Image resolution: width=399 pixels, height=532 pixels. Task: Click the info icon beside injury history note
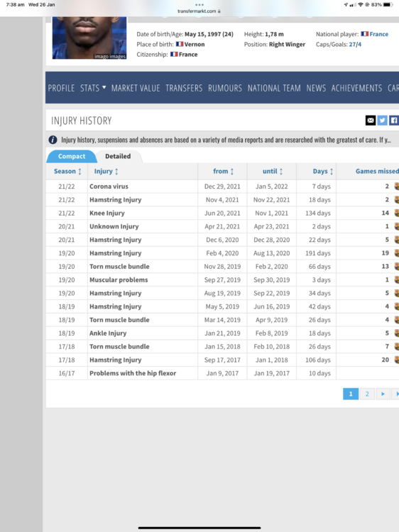click(x=53, y=140)
